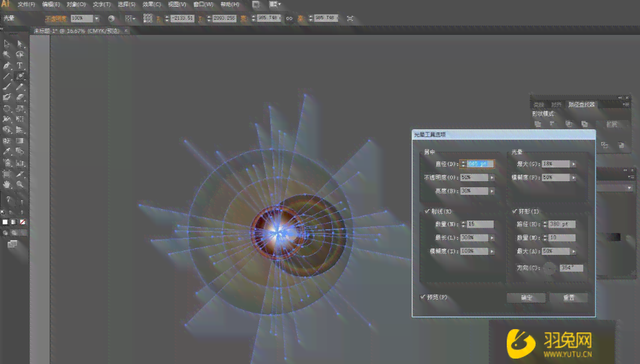Set fill to None (red slash)

[22, 223]
